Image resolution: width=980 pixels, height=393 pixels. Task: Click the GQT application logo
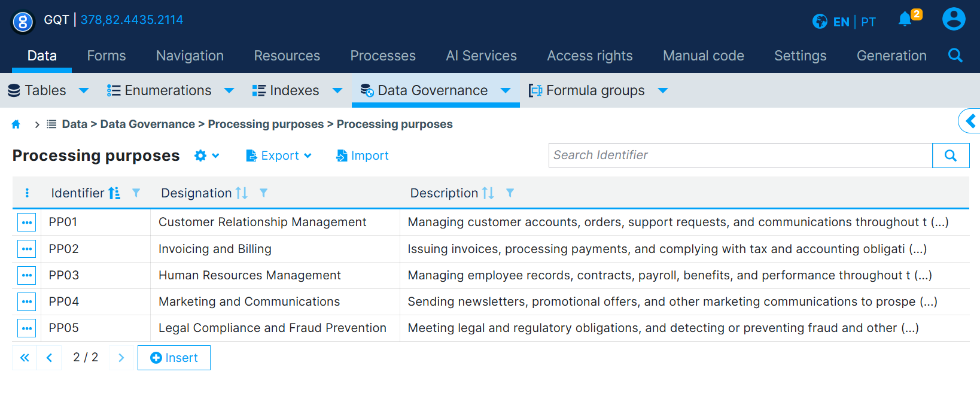pos(23,22)
